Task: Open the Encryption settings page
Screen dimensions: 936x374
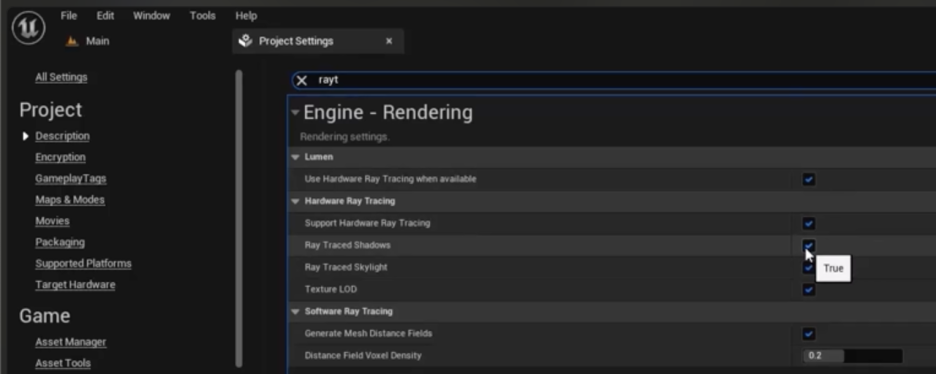Action: pos(60,157)
